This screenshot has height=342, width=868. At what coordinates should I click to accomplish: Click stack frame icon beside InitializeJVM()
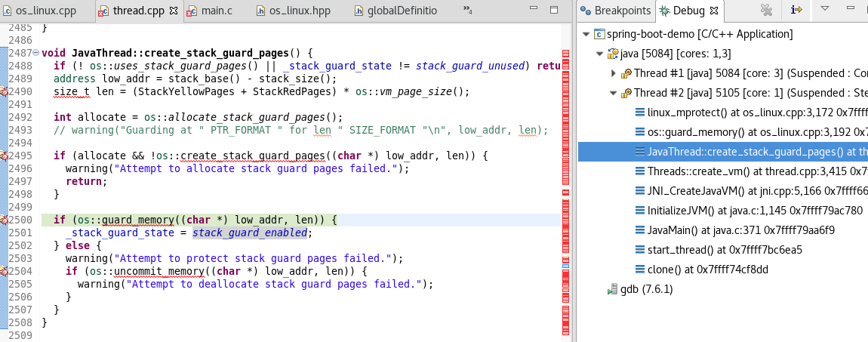click(x=639, y=211)
